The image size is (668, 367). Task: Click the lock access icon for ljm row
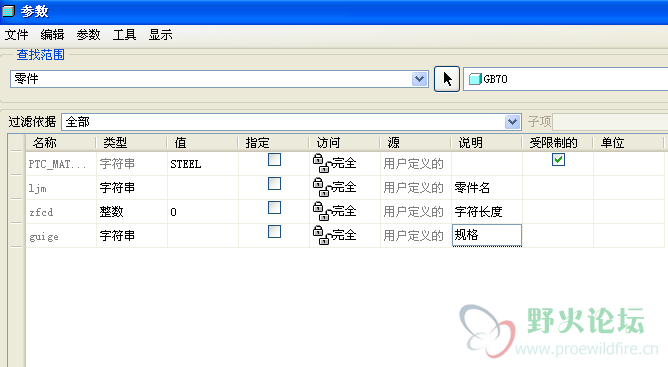click(x=321, y=187)
